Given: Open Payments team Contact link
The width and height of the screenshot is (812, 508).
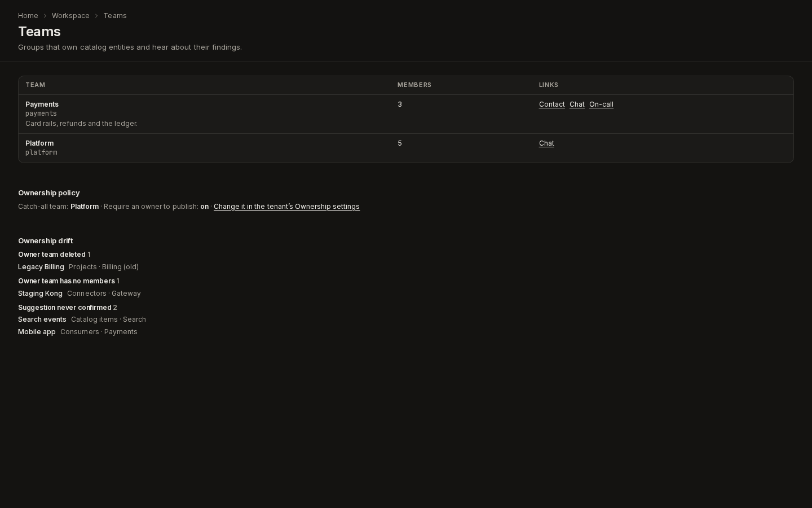Looking at the screenshot, I should point(552,104).
